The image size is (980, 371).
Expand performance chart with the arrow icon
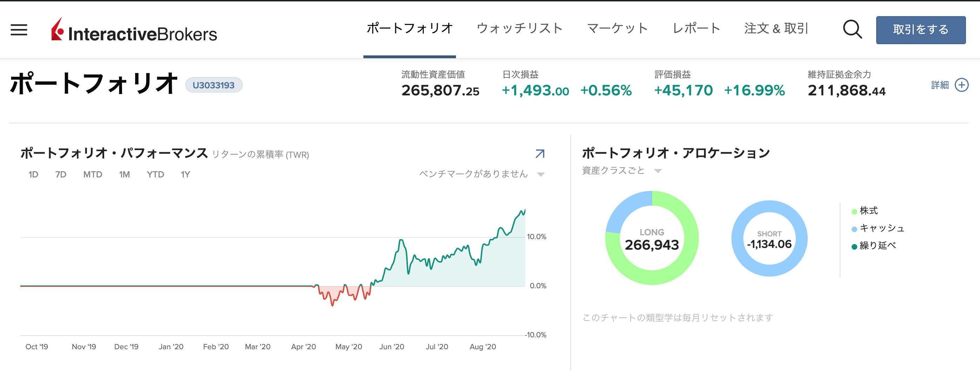[540, 154]
